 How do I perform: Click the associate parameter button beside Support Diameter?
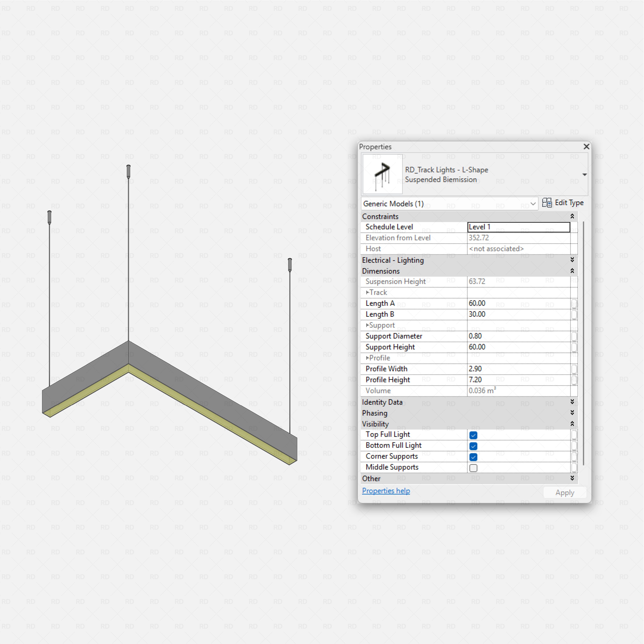pos(574,336)
